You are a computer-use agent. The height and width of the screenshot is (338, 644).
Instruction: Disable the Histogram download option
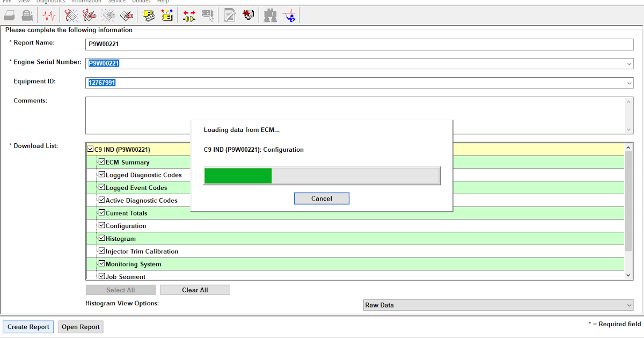101,238
